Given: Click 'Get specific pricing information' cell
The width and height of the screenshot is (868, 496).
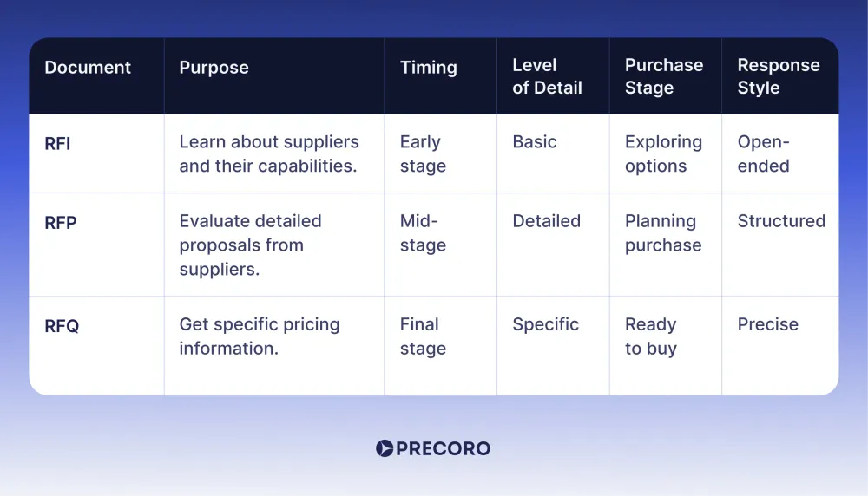Looking at the screenshot, I should pos(259,336).
